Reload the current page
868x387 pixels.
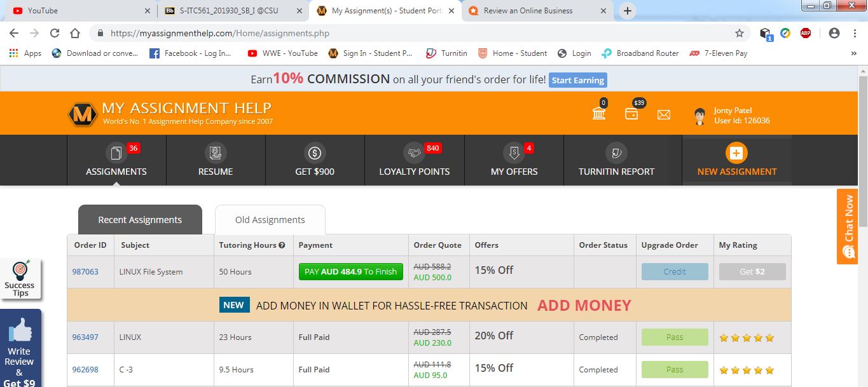55,33
